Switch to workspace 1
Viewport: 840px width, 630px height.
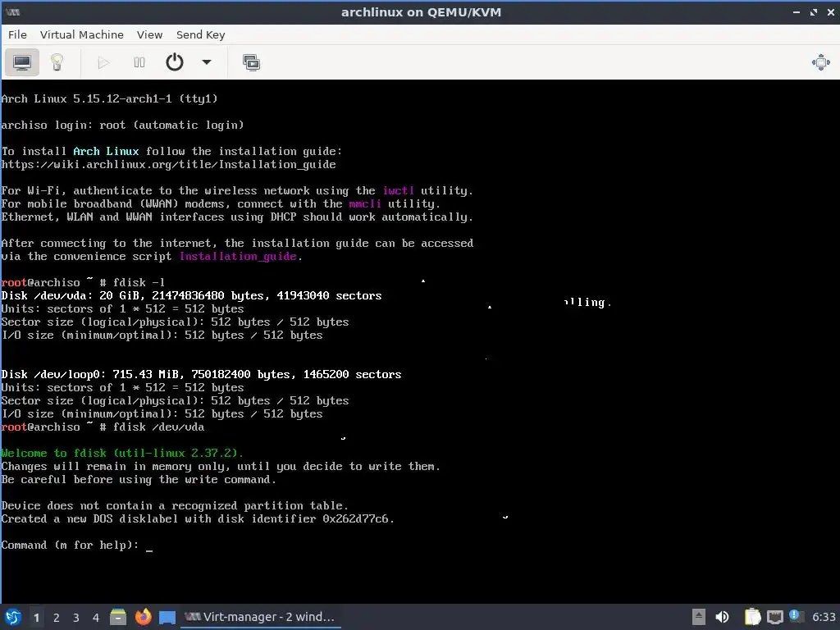36,617
